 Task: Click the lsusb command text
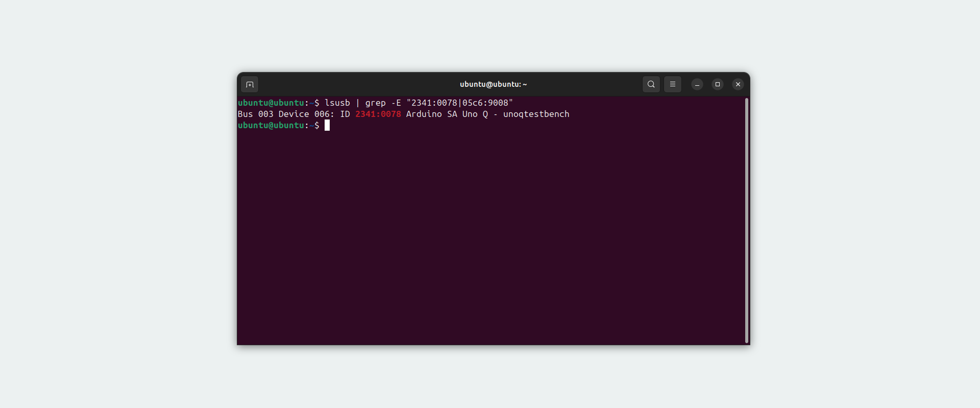tap(337, 103)
